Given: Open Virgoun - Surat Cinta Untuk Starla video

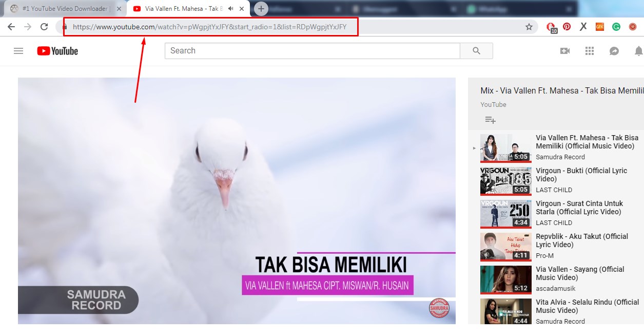Looking at the screenshot, I should [x=579, y=208].
